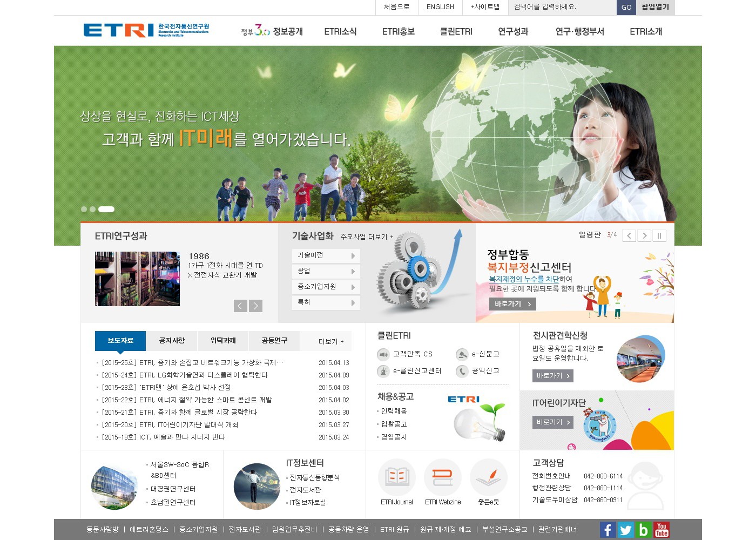This screenshot has width=756, height=540.
Task: Click the search keyword input field
Action: pos(563,7)
